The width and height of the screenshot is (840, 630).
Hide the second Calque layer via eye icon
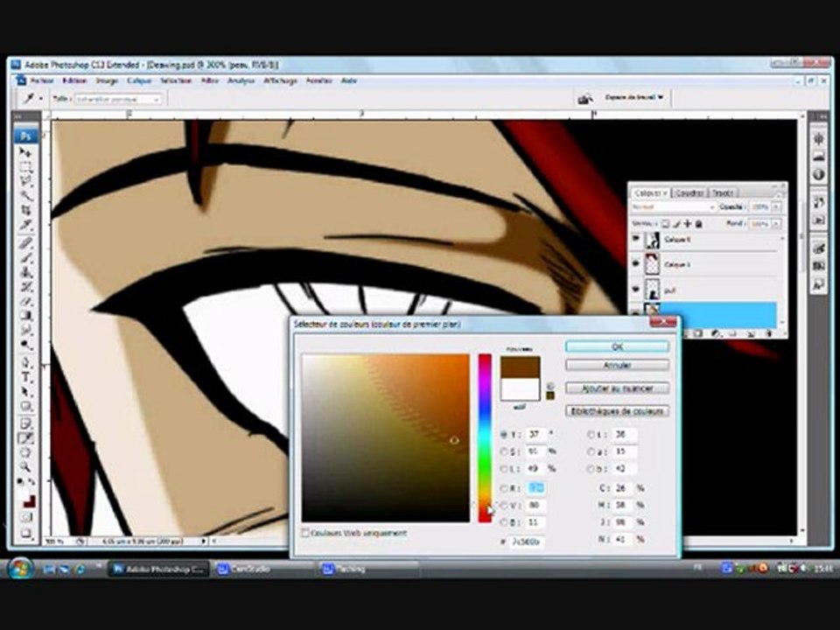click(636, 263)
